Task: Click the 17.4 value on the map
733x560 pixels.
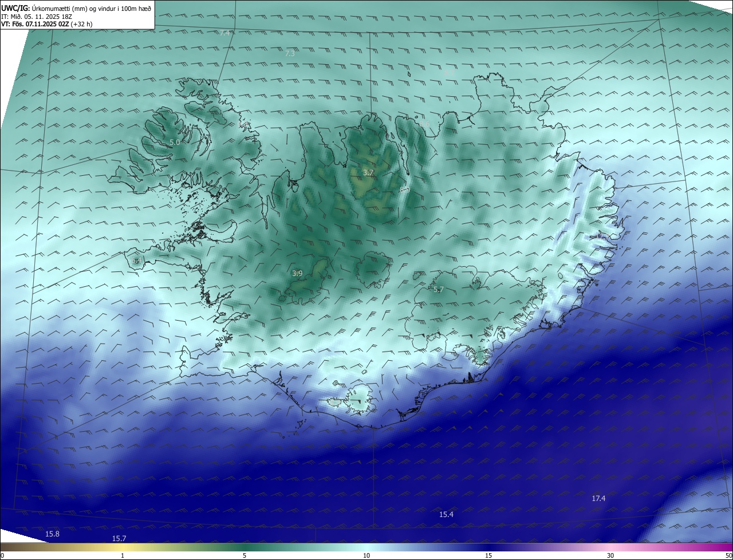Action: coord(598,499)
